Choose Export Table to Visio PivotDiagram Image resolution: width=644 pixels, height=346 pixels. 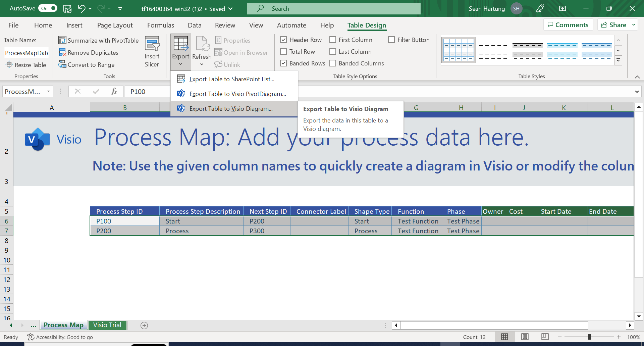[x=234, y=94]
